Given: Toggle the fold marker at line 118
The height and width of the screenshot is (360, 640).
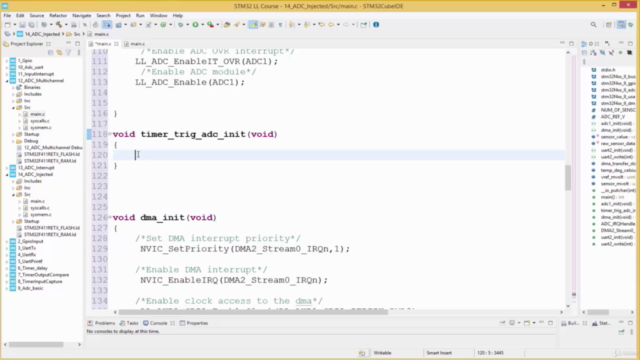Looking at the screenshot, I should tap(110, 134).
